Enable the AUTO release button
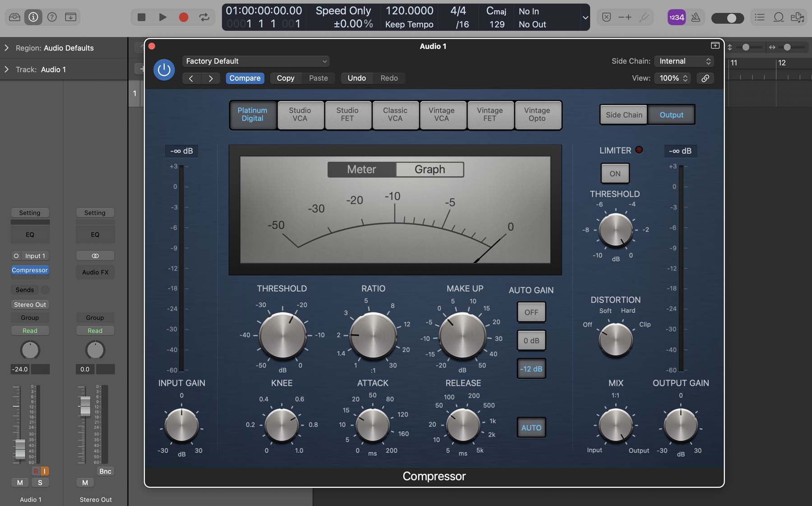The image size is (812, 506). (x=531, y=427)
